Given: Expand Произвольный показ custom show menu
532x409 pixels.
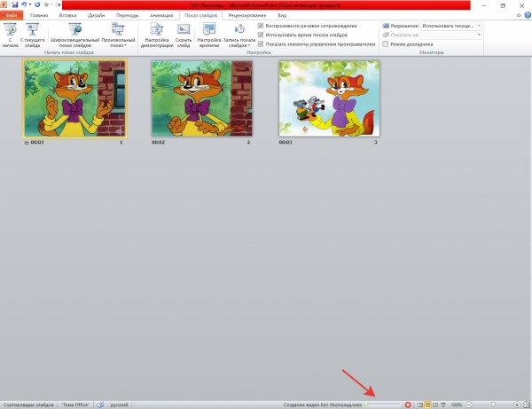Looking at the screenshot, I should coord(118,35).
